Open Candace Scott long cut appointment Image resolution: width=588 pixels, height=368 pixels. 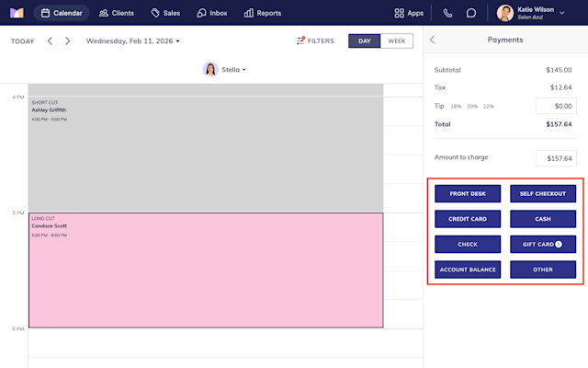[206, 270]
